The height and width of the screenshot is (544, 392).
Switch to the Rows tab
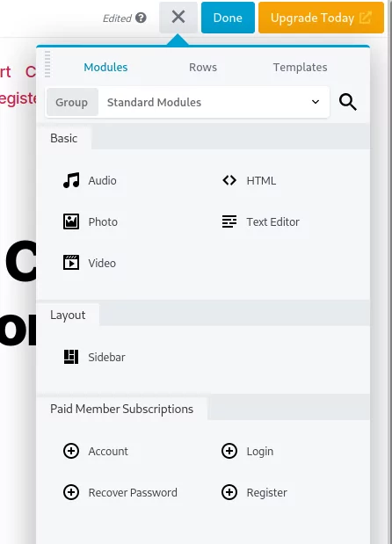tap(203, 68)
